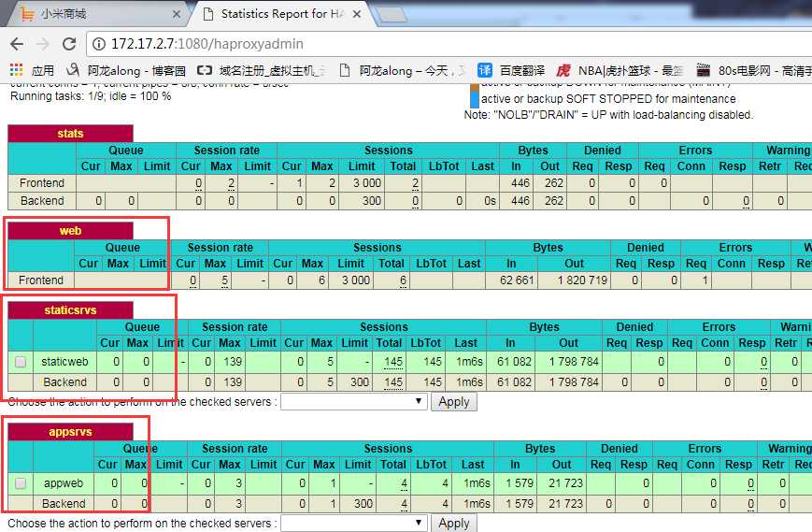The height and width of the screenshot is (532, 812).
Task: Click appweb bytes out 21 723
Action: (x=565, y=483)
